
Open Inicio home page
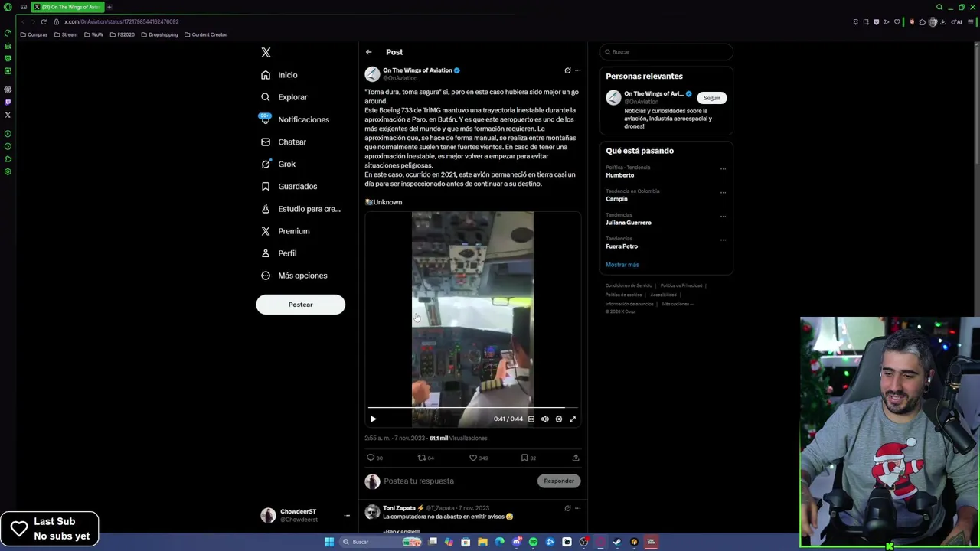(x=279, y=75)
